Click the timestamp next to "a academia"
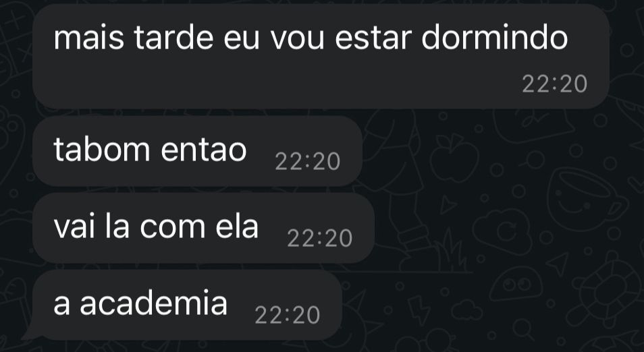This screenshot has width=644, height=352. pyautogui.click(x=287, y=316)
